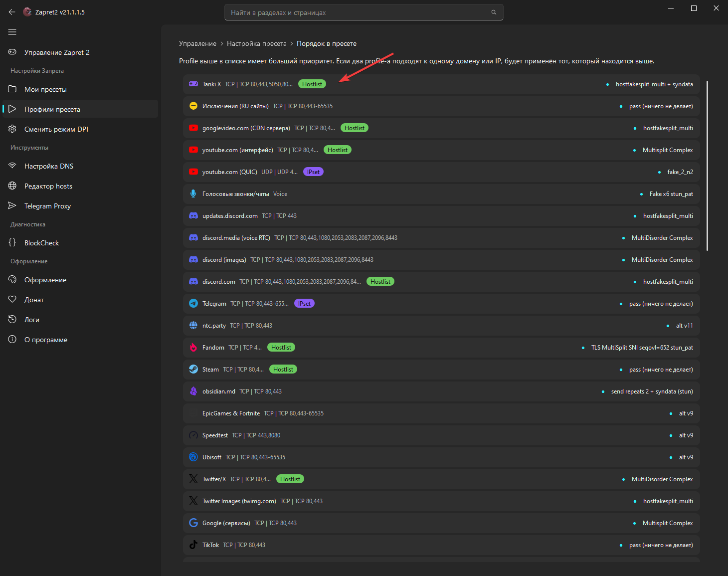Image resolution: width=728 pixels, height=576 pixels.
Task: Click the search magnifier icon
Action: click(x=494, y=12)
